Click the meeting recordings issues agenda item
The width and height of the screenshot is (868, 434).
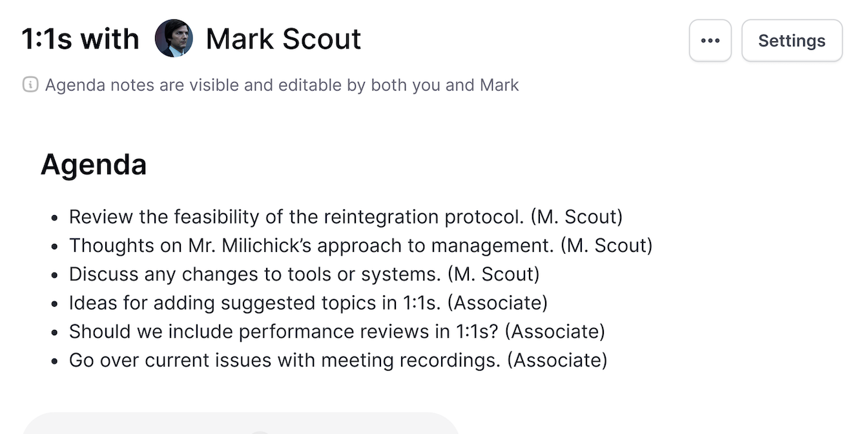(284, 360)
